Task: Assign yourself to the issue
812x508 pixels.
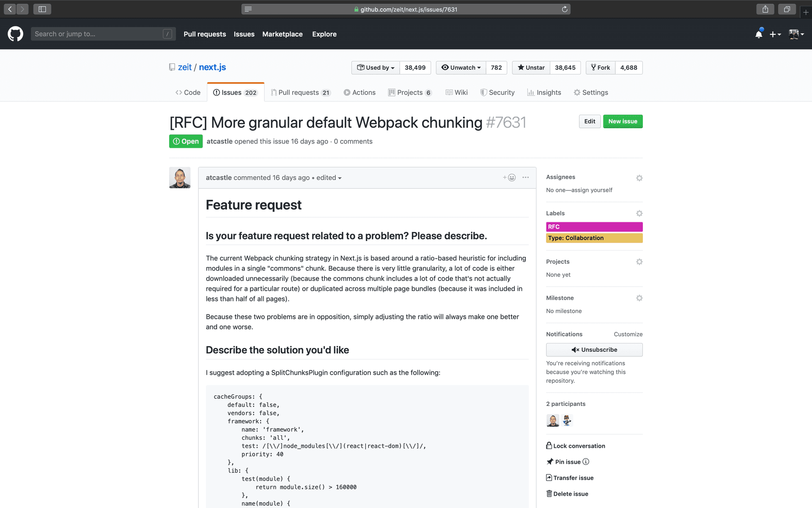Action: click(x=592, y=190)
